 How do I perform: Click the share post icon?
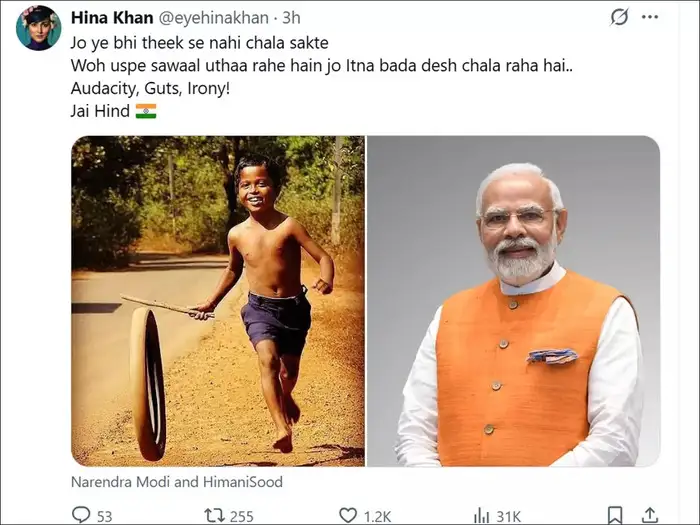[651, 515]
